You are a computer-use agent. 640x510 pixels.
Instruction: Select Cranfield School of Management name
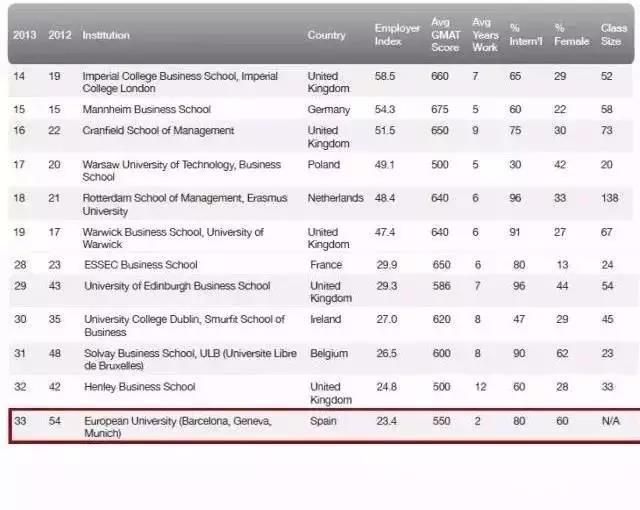click(158, 131)
